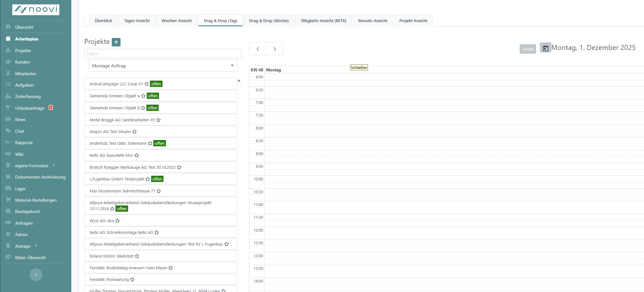Viewport: 644px width, 292px height.
Task: Click the Dokumenten-Archivierung archive icon
Action: coord(8,177)
